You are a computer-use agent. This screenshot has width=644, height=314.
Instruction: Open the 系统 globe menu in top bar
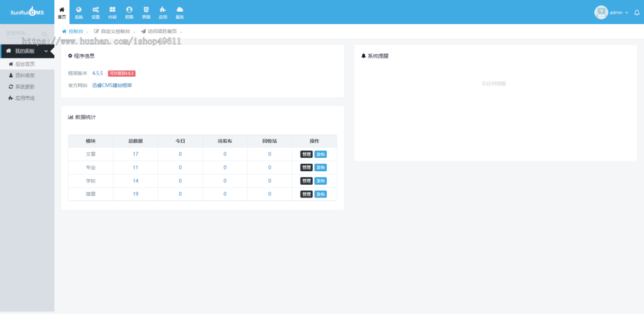[x=79, y=12]
